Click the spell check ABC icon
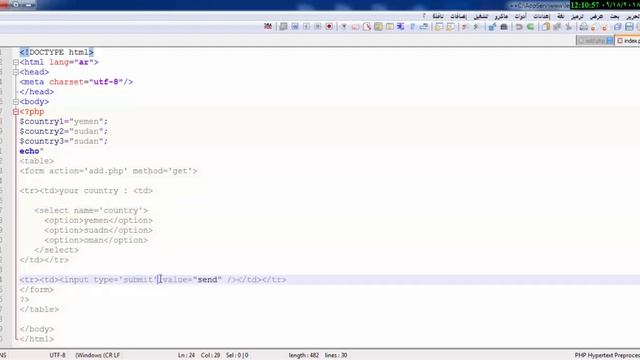Viewport: 640px width, 360px height. [268, 27]
